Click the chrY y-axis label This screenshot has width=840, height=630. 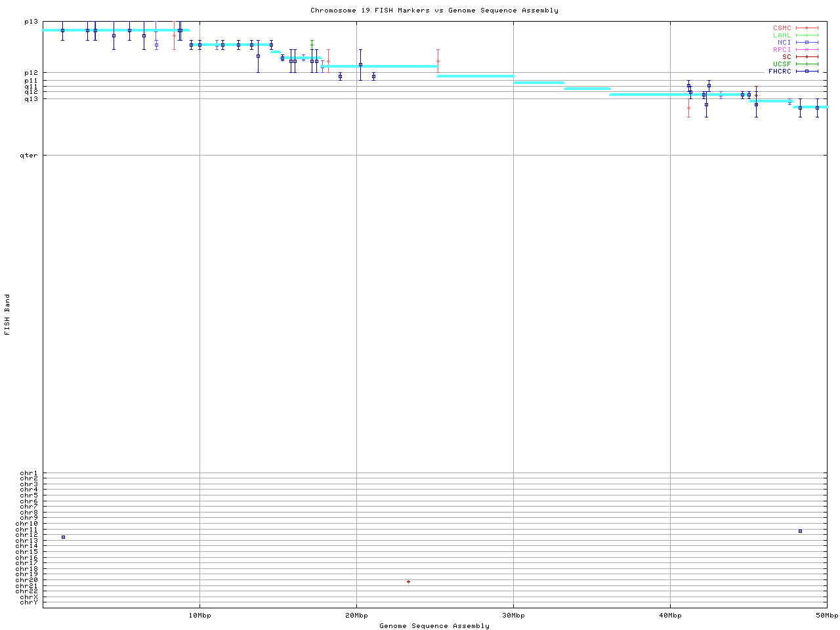[29, 602]
